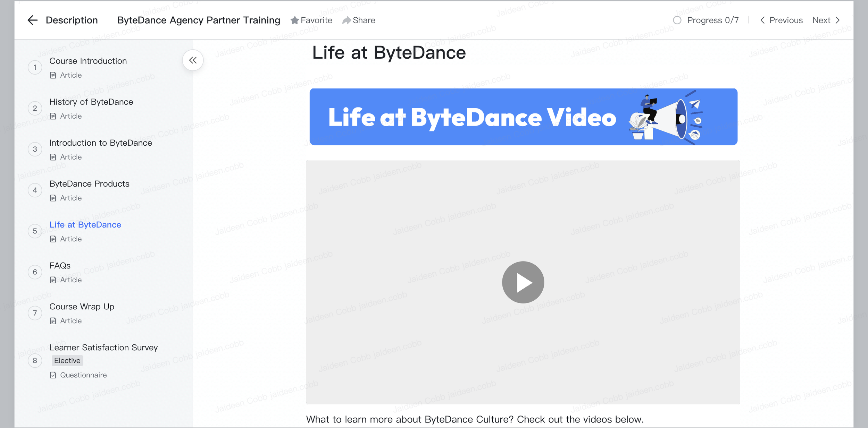Screen dimensions: 868x428
Task: Open the FAQs lesson
Action: click(x=60, y=266)
